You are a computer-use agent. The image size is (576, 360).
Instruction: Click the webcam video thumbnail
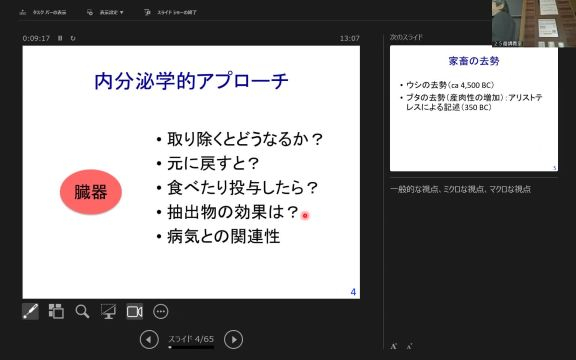pyautogui.click(x=534, y=24)
